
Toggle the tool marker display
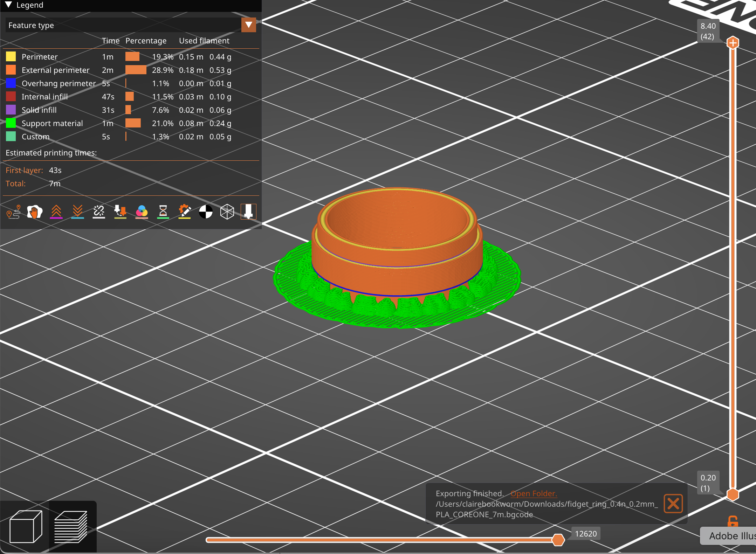(x=248, y=212)
